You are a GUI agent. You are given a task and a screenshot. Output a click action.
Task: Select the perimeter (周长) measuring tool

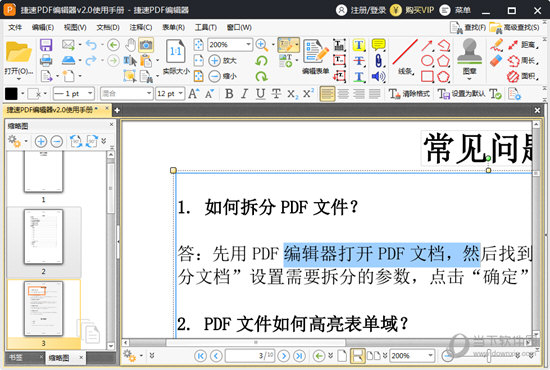(523, 61)
